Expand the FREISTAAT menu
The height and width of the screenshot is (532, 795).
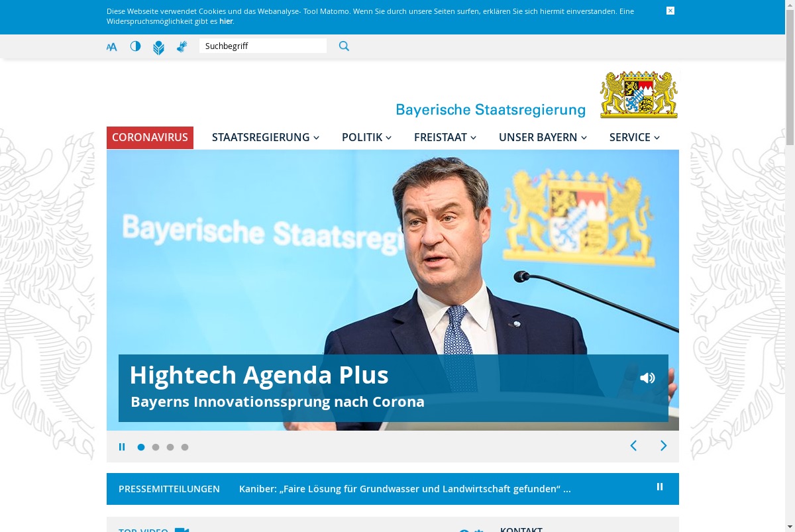click(x=445, y=138)
